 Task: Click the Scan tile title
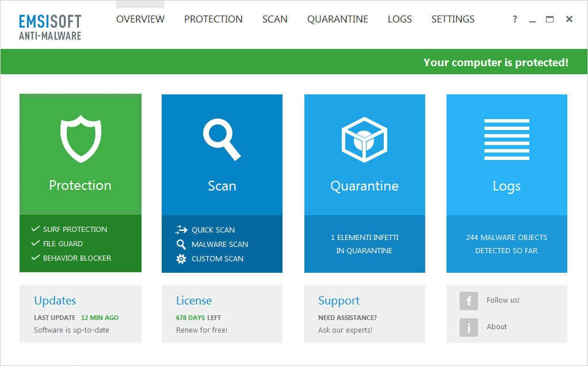click(x=222, y=186)
